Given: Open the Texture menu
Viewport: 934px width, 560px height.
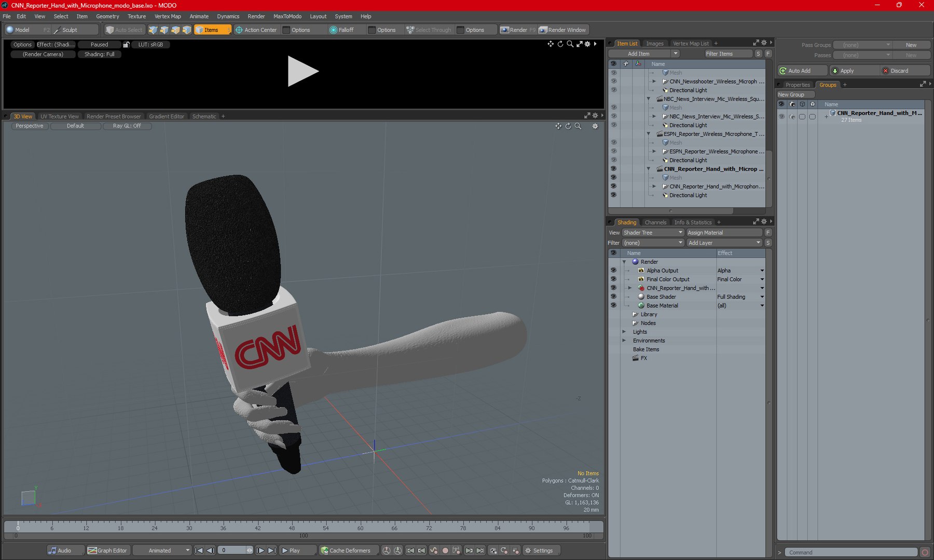Looking at the screenshot, I should [x=136, y=16].
